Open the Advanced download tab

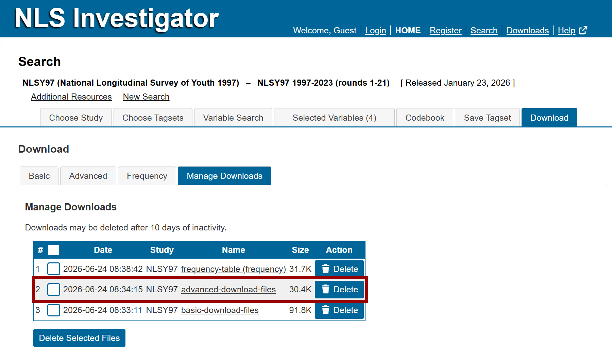point(88,176)
